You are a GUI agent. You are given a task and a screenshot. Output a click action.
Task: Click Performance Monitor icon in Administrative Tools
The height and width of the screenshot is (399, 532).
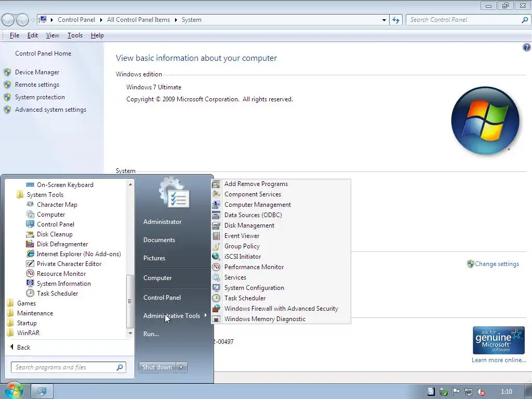216,267
